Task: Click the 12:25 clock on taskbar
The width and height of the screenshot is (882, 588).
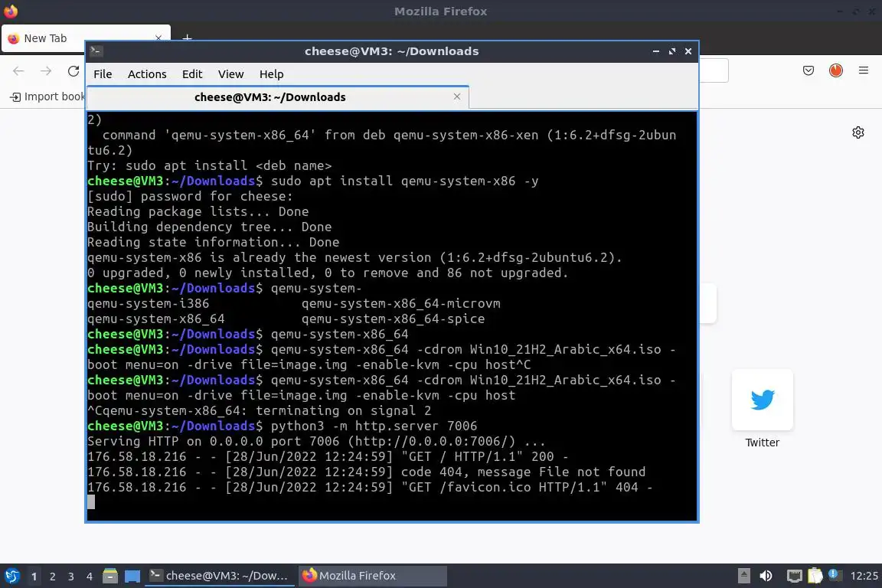Action: point(864,576)
